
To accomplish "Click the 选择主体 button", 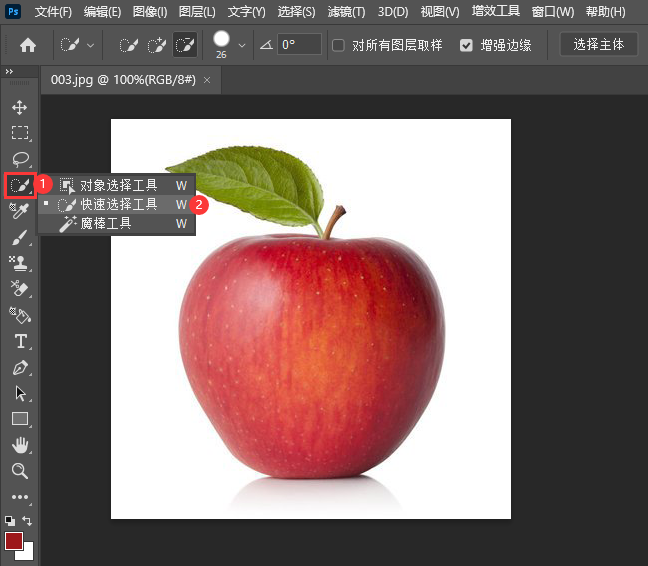I will [598, 45].
